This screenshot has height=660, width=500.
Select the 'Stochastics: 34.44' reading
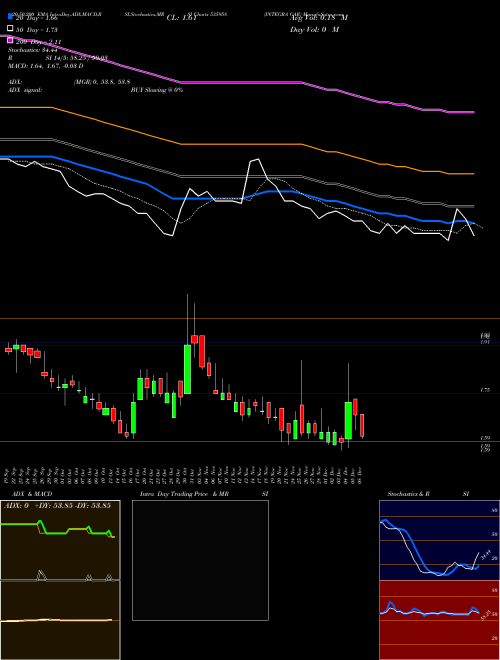[x=33, y=50]
